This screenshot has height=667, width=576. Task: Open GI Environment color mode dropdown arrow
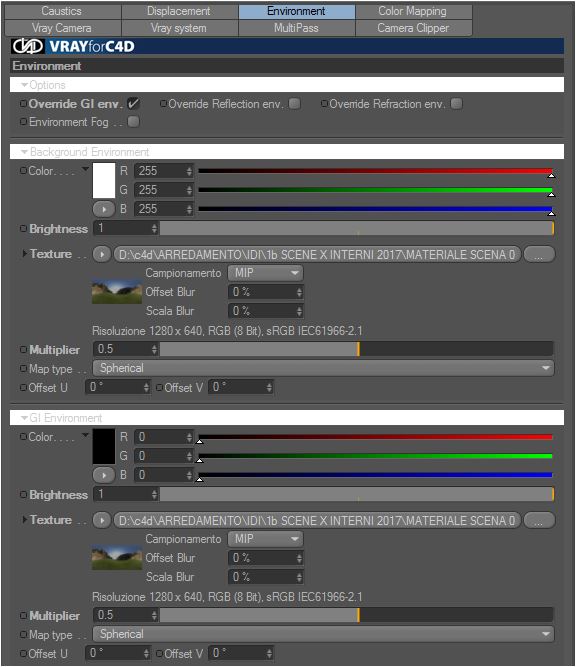point(85,435)
